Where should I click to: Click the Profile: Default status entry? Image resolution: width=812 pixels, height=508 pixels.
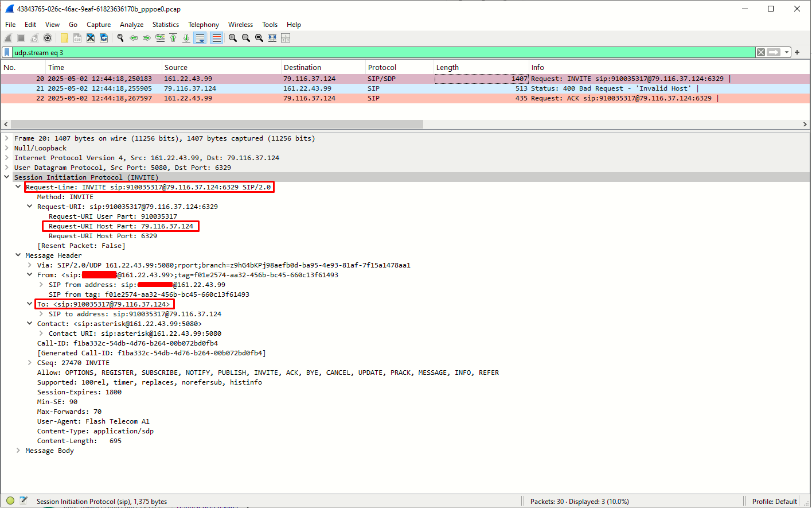coord(774,501)
